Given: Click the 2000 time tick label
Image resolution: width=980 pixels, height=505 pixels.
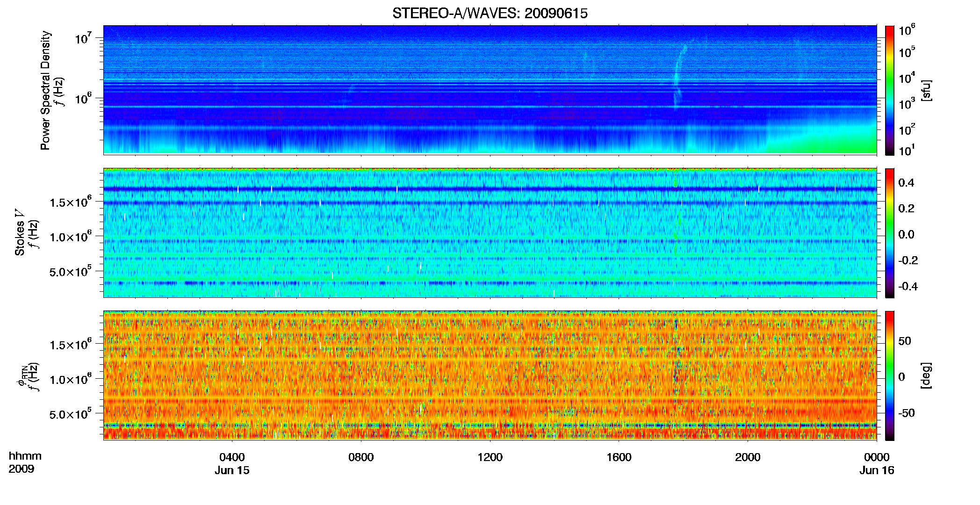Looking at the screenshot, I should (748, 457).
